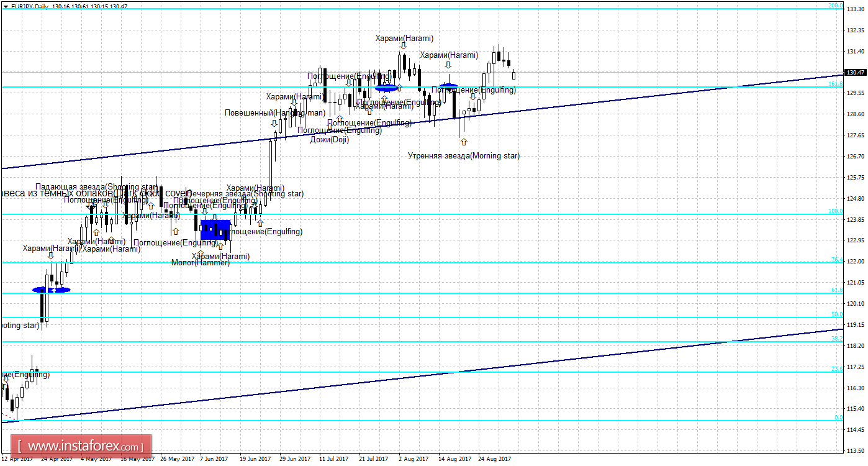Click the 19 Jun 2017 date label
Viewport: 868px width, 466px height.
pos(256,460)
